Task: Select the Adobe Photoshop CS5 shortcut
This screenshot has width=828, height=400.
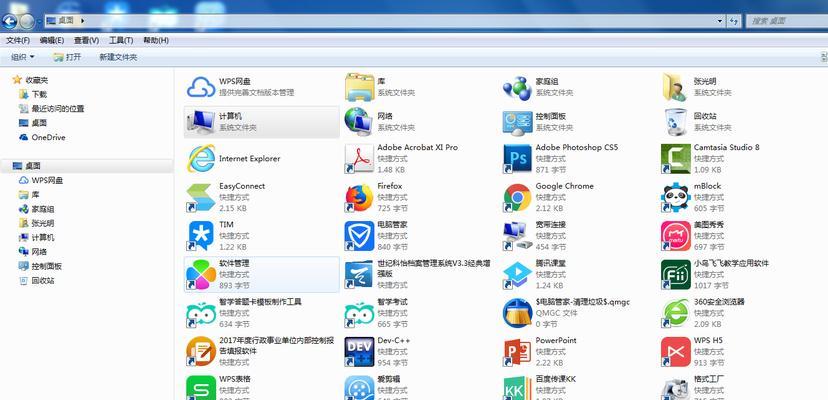Action: tap(517, 159)
